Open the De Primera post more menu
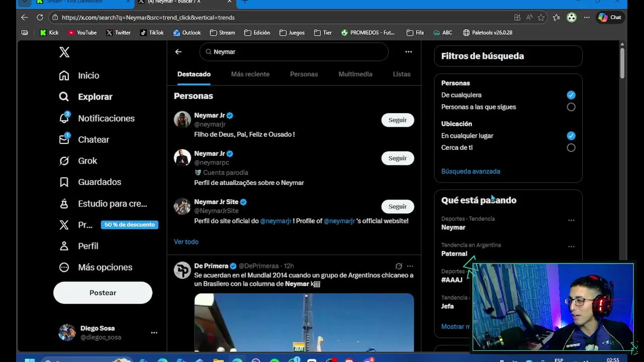This screenshot has width=644, height=362. coord(410,266)
